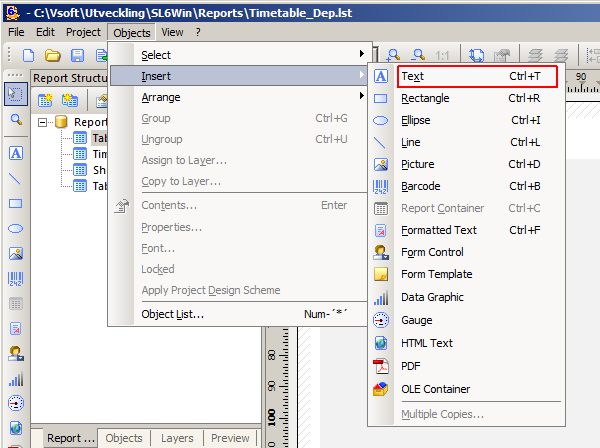Select the Ellipse tool in left toolbar
The image size is (600, 448).
pos(15,229)
